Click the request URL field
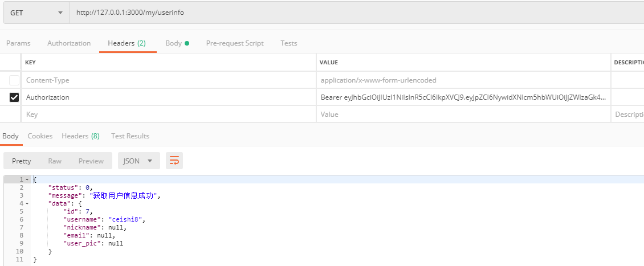The image size is (644, 266). (353, 13)
